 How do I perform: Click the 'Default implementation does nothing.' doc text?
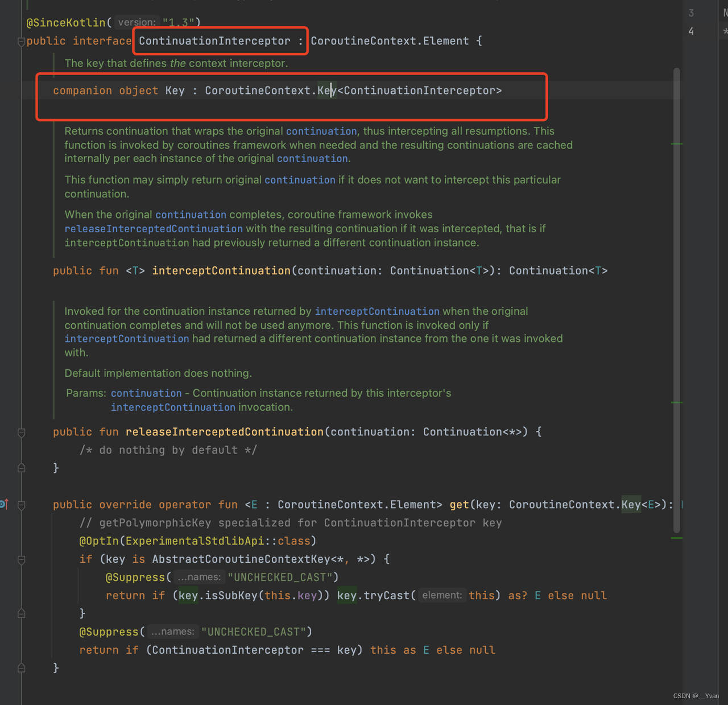coord(158,373)
